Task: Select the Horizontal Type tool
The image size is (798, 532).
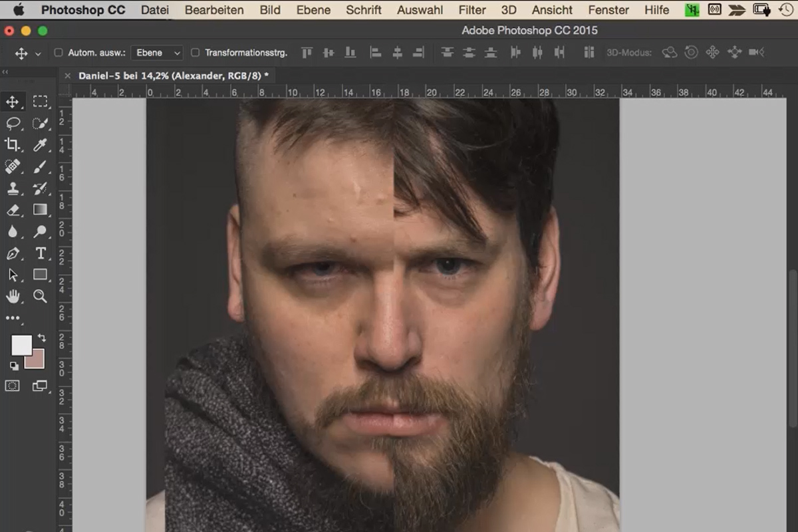Action: 40,253
